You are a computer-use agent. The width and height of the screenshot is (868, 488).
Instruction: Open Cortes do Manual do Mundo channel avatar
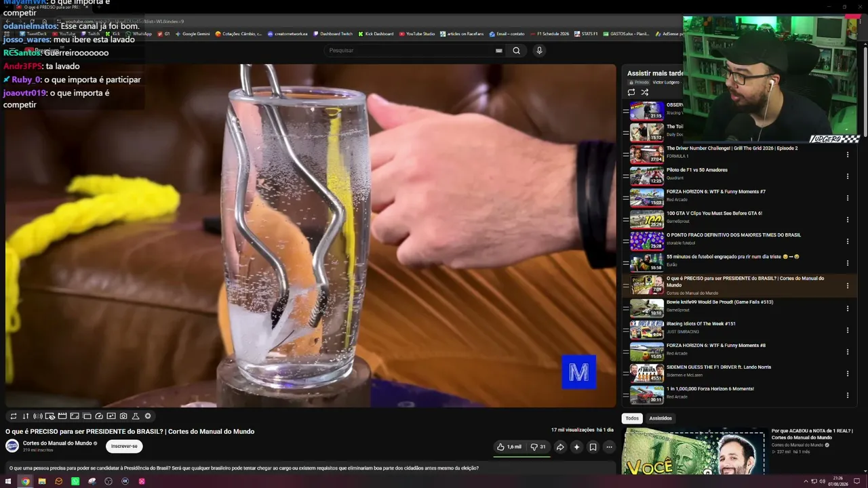12,445
